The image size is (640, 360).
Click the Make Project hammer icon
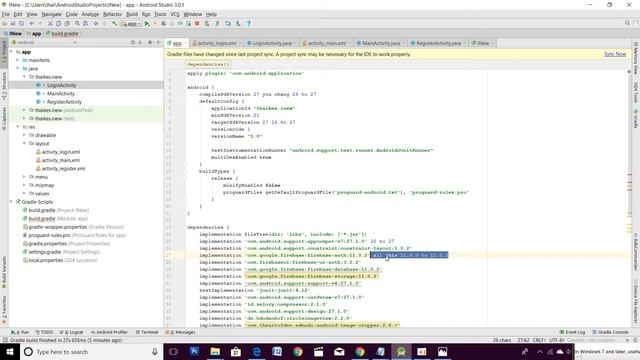point(115,24)
